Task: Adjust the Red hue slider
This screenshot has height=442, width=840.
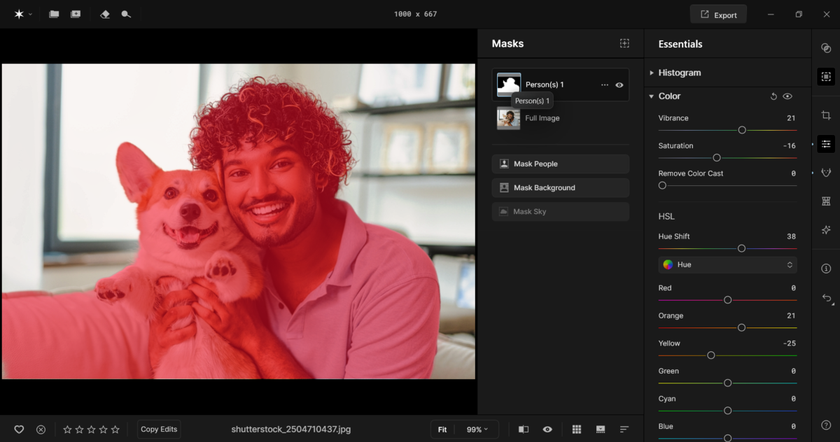Action: (728, 300)
